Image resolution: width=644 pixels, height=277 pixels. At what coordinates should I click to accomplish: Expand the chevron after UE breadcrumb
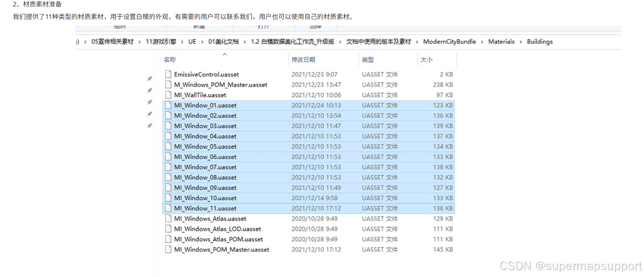point(203,42)
